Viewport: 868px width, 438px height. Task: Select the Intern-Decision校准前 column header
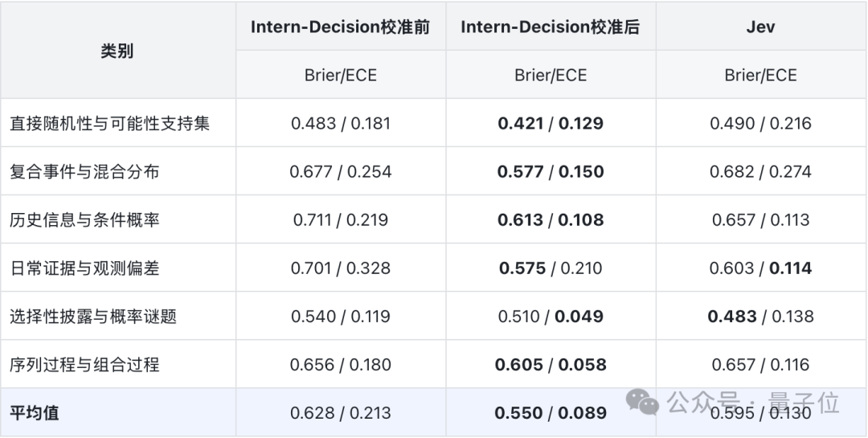[341, 27]
